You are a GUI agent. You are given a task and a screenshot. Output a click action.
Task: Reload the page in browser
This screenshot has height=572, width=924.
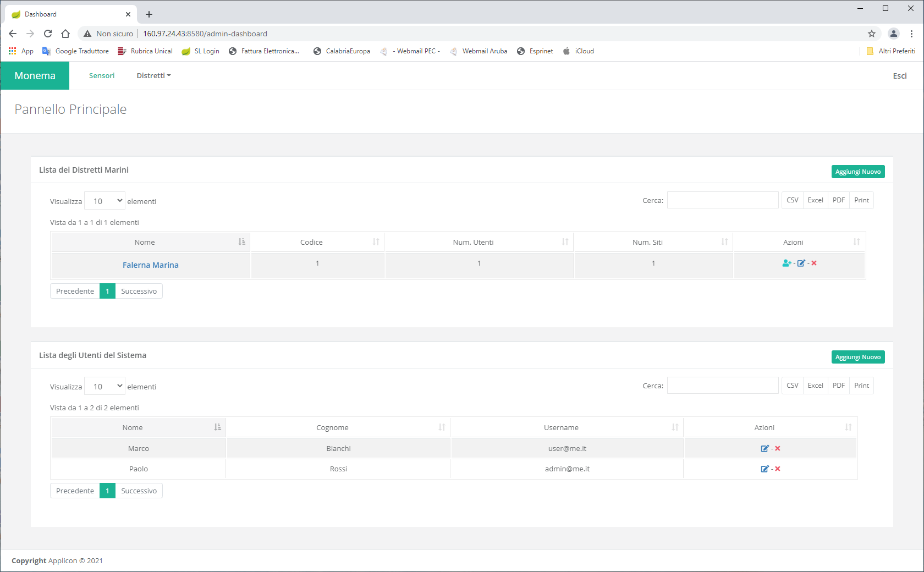pos(48,34)
